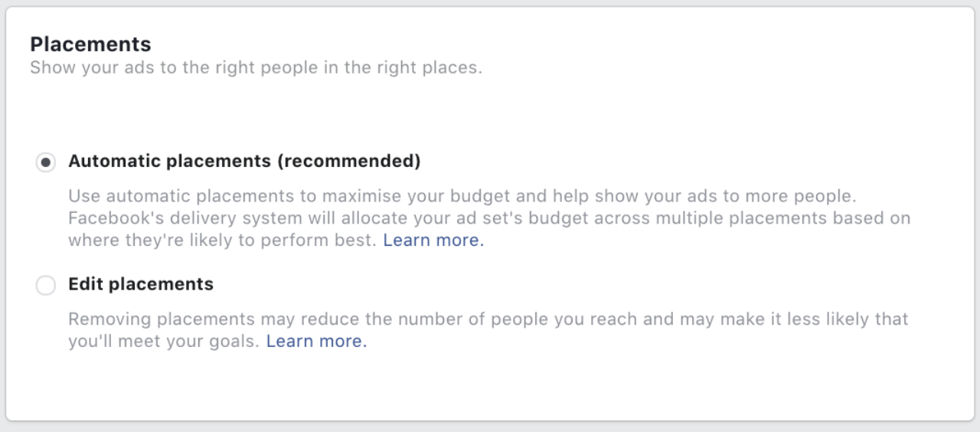Click the "Automatic placements (recommended)" label

coord(244,162)
